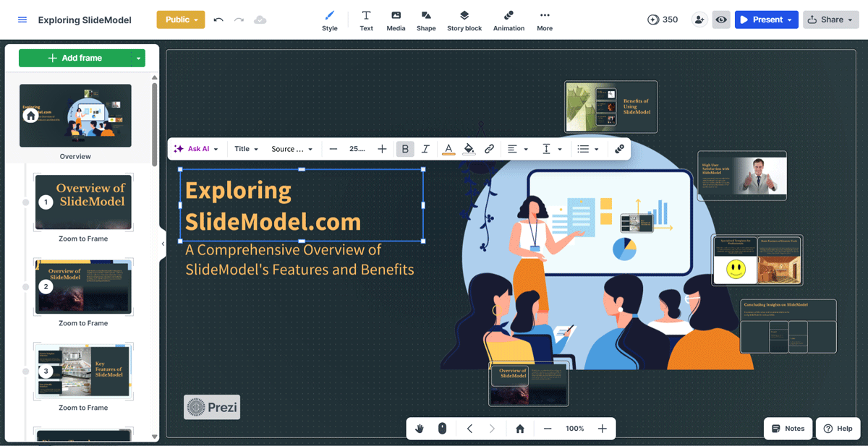Image resolution: width=868 pixels, height=446 pixels.
Task: Open the Notes panel
Action: pos(788,428)
